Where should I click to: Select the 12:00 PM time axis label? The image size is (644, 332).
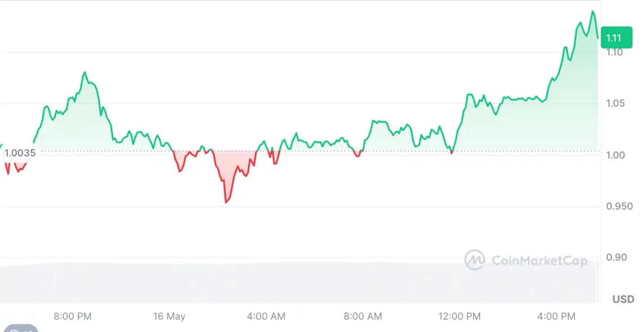[458, 316]
